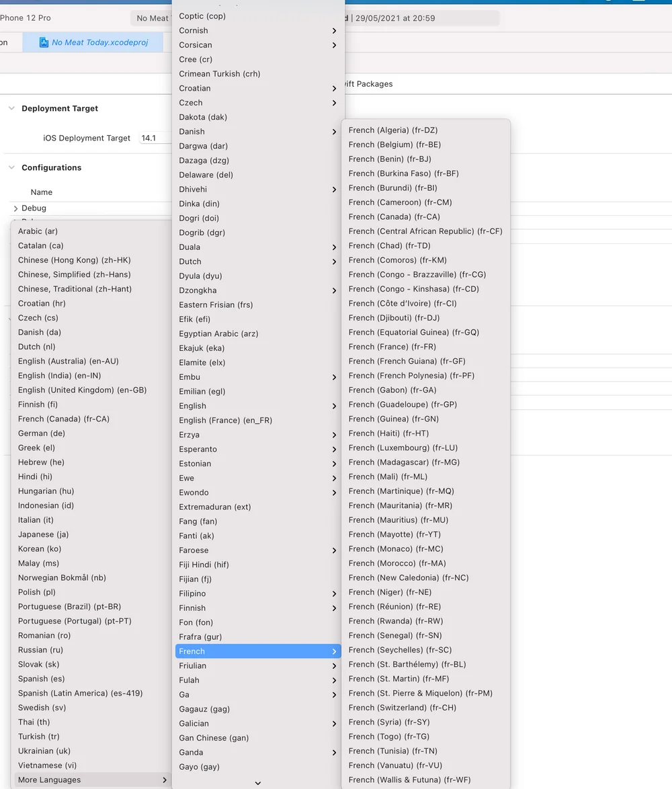Click the submenu arrow beside More Languages
This screenshot has height=789, width=672.
coord(164,780)
